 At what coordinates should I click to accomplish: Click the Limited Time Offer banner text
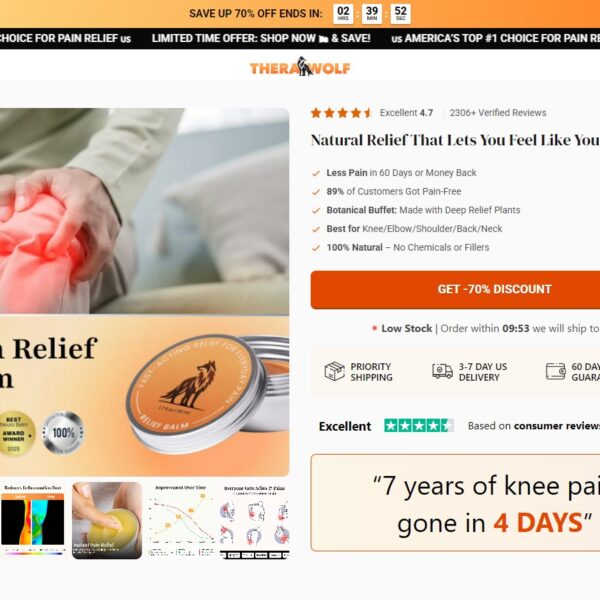261,38
